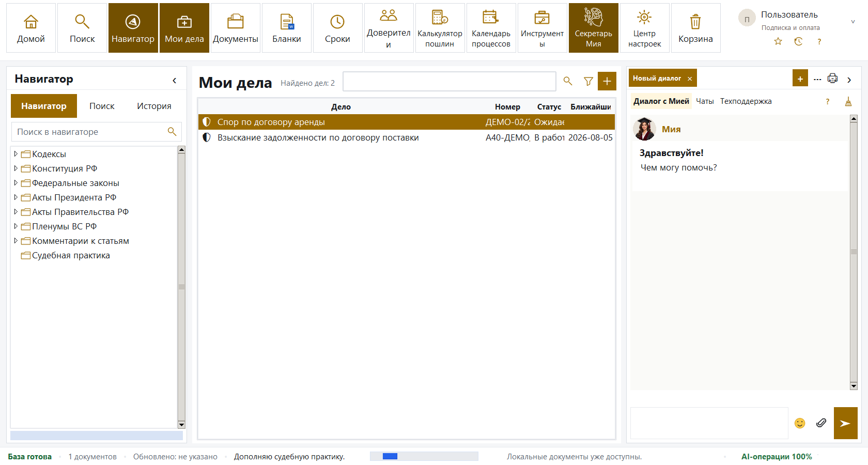Start a new dialog with plus button
The image size is (868, 465).
800,79
